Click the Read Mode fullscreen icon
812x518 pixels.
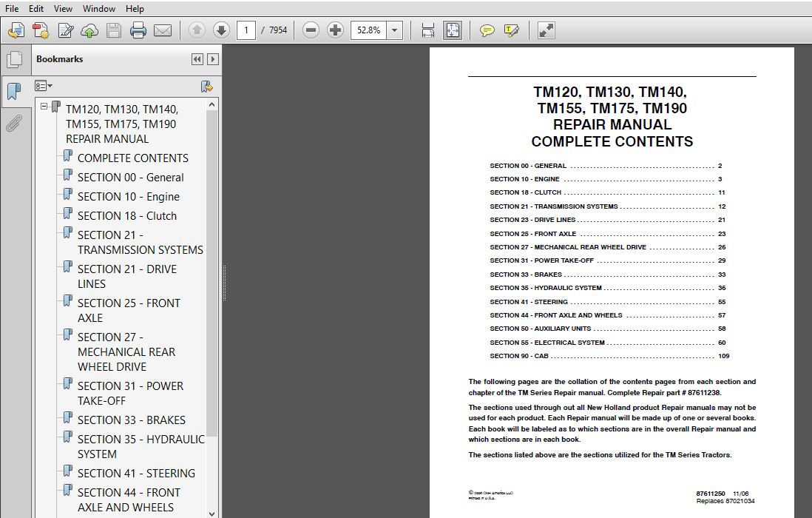[x=547, y=30]
